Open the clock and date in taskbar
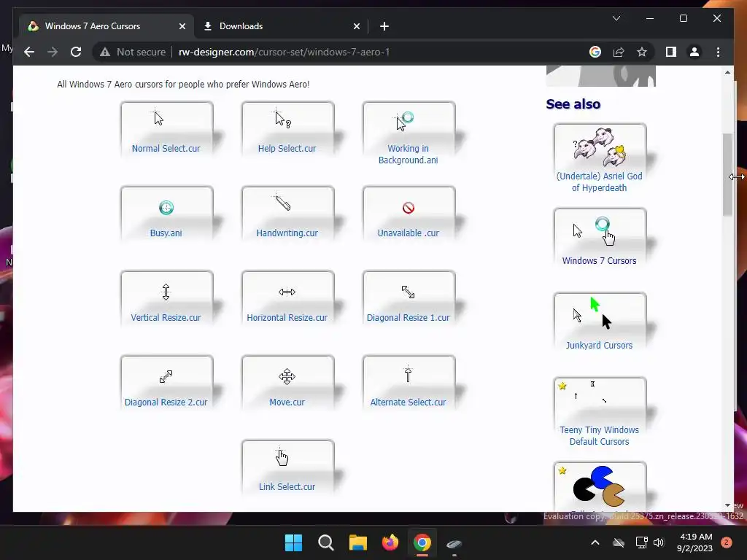The image size is (747, 560). [695, 542]
